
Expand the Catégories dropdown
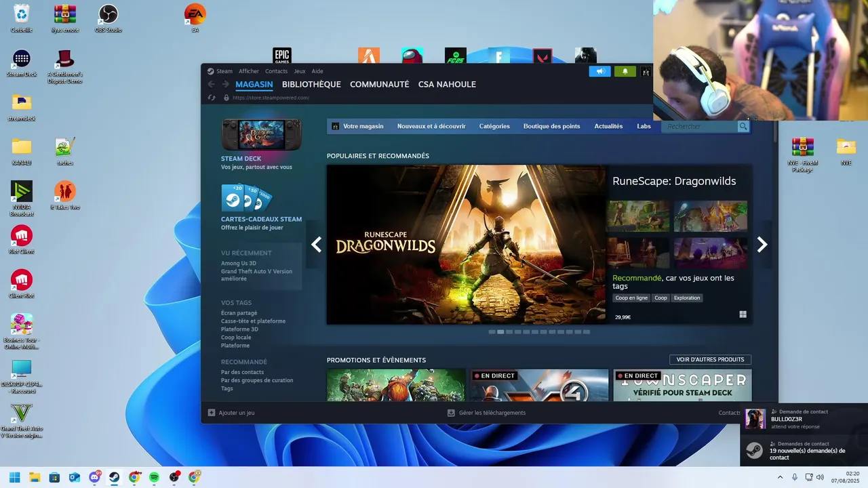tap(494, 126)
